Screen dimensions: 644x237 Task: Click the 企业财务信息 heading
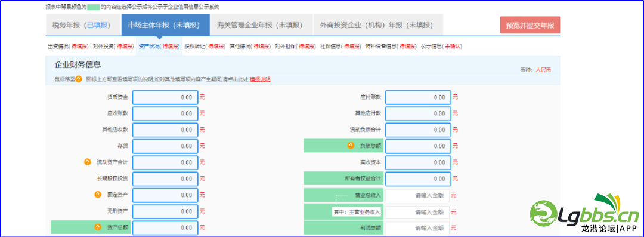[78, 65]
